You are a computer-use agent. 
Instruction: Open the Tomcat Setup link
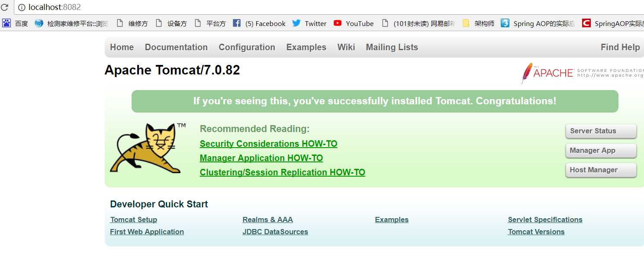click(134, 219)
